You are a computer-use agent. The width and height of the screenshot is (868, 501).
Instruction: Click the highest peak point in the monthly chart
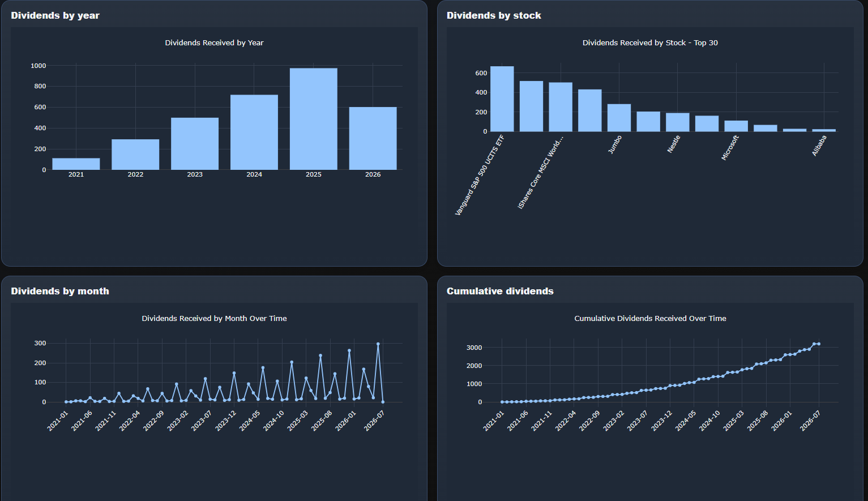(x=378, y=344)
